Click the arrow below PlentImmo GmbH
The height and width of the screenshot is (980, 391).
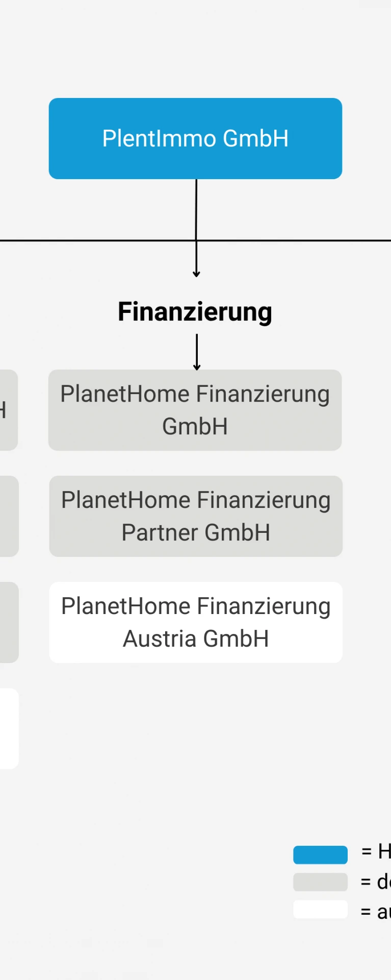click(x=196, y=228)
